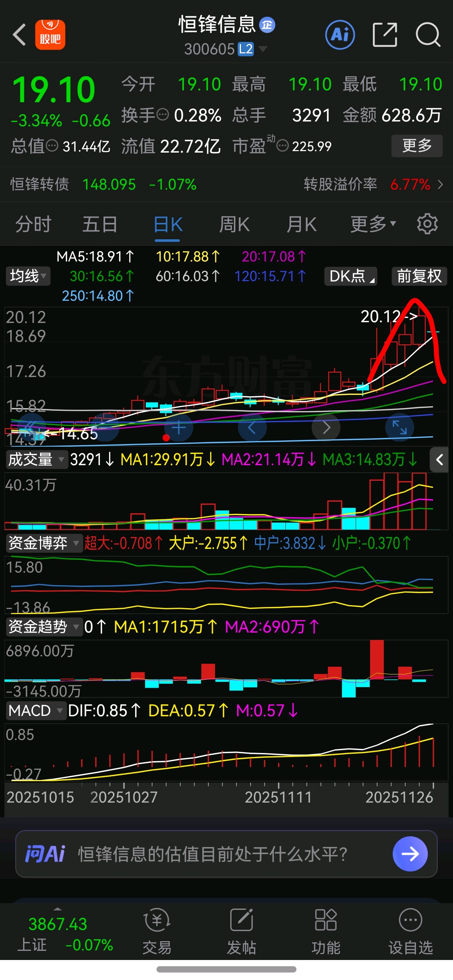Select the 日K tab
This screenshot has height=980, width=453.
click(x=168, y=224)
